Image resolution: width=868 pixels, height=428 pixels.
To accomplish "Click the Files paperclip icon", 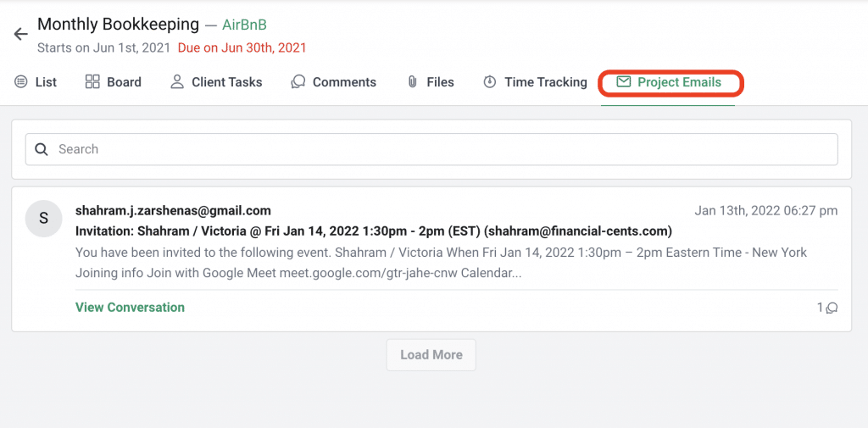I will pyautogui.click(x=412, y=82).
